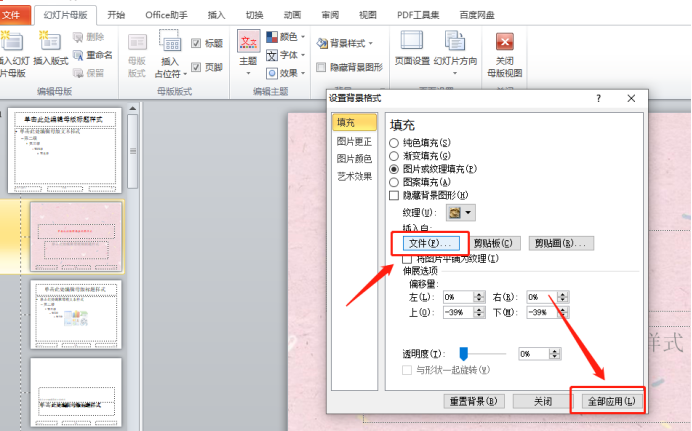This screenshot has height=431, width=692.
Task: Click the 关闭母版视图 red X icon
Action: coord(505,42)
